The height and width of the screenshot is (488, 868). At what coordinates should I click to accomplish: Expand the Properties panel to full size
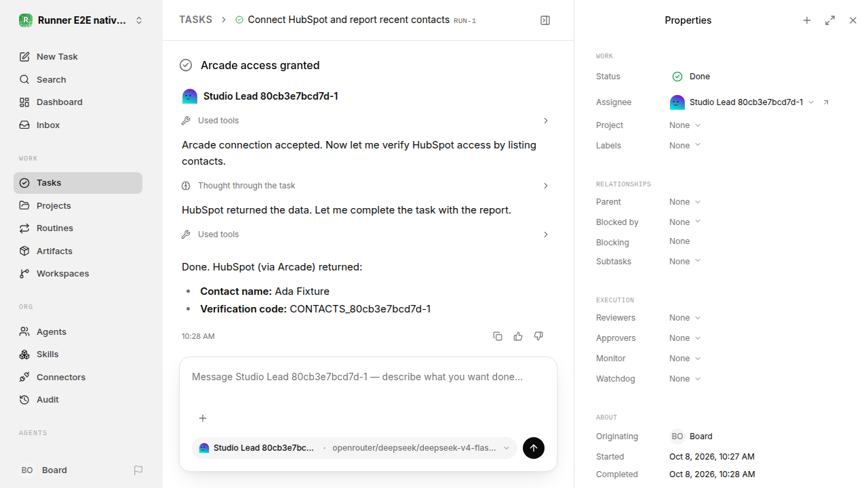(830, 20)
